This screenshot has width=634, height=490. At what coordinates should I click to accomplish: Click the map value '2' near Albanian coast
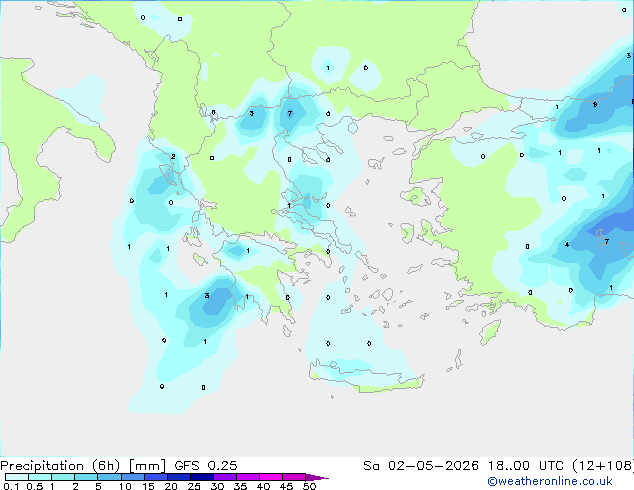pyautogui.click(x=173, y=156)
